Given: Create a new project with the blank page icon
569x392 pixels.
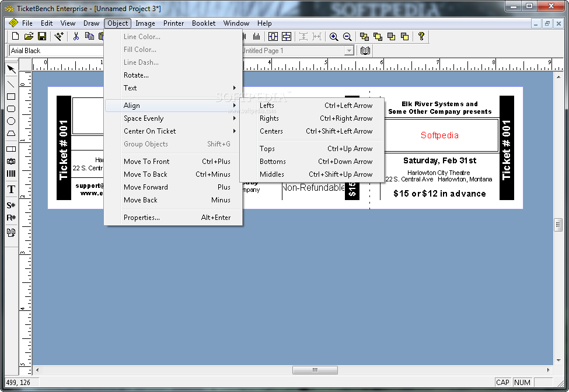Looking at the screenshot, I should click(x=15, y=36).
